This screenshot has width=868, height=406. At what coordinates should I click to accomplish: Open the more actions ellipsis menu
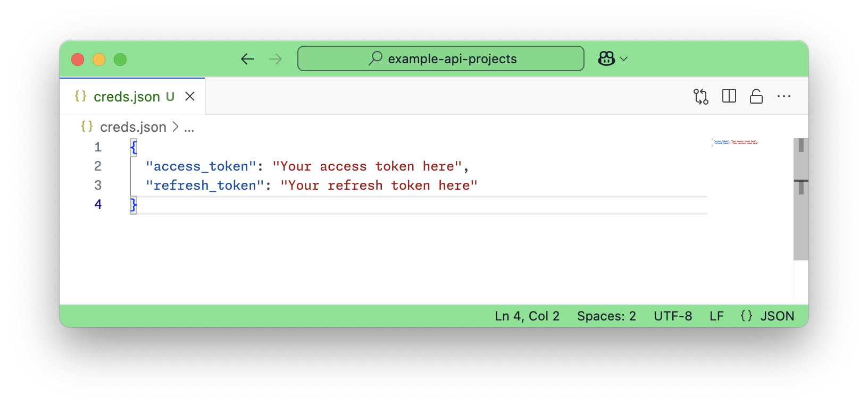tap(784, 96)
